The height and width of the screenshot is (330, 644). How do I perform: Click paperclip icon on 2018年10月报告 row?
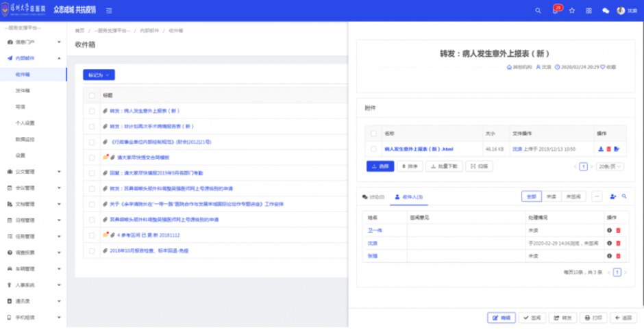(105, 251)
